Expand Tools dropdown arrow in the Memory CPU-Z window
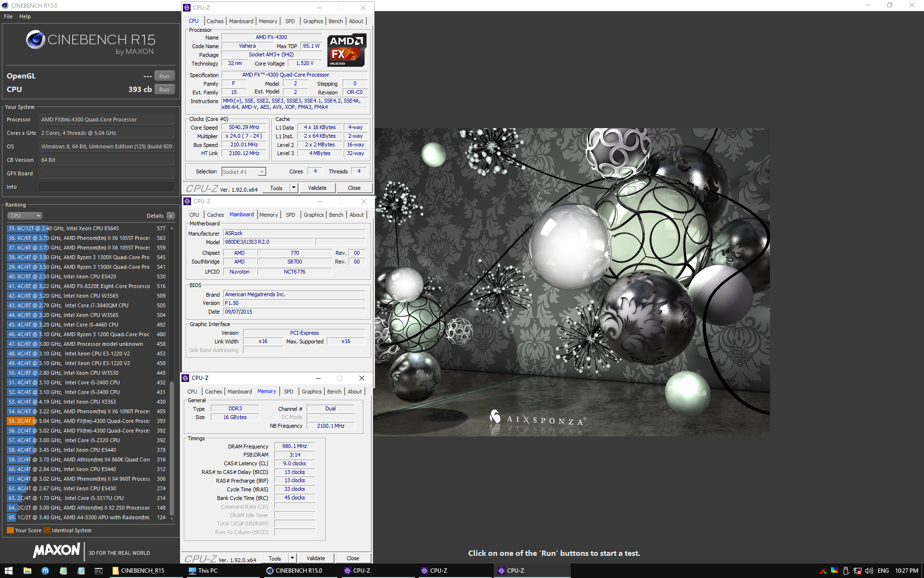This screenshot has height=578, width=924. (x=292, y=558)
